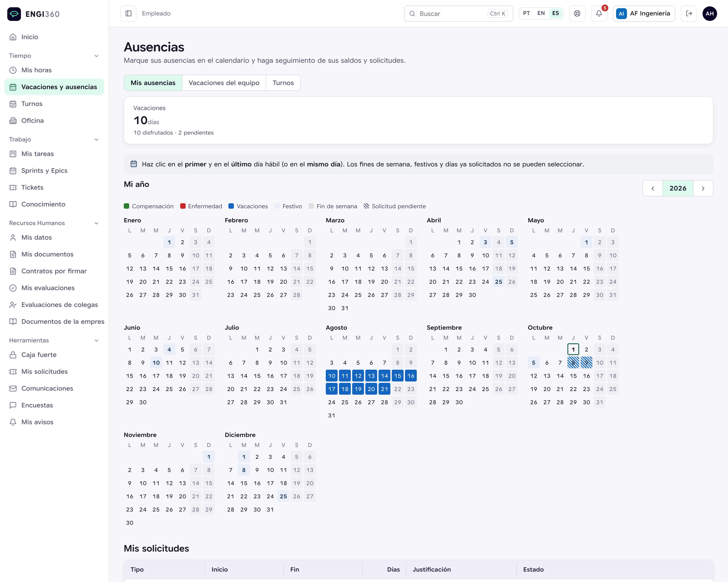The height and width of the screenshot is (582, 728).
Task: Open Conocimiento section
Action: (54, 204)
